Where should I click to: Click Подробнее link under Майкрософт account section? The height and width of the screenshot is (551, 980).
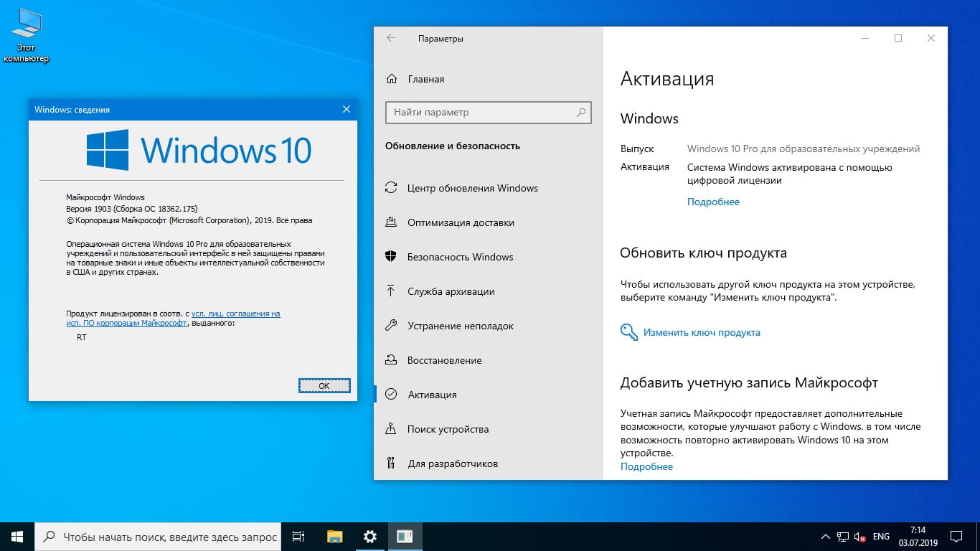(646, 466)
